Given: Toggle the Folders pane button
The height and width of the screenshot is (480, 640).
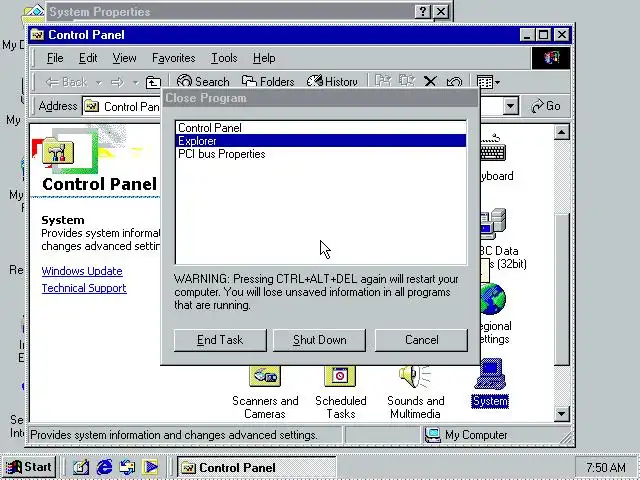Looking at the screenshot, I should (x=268, y=82).
